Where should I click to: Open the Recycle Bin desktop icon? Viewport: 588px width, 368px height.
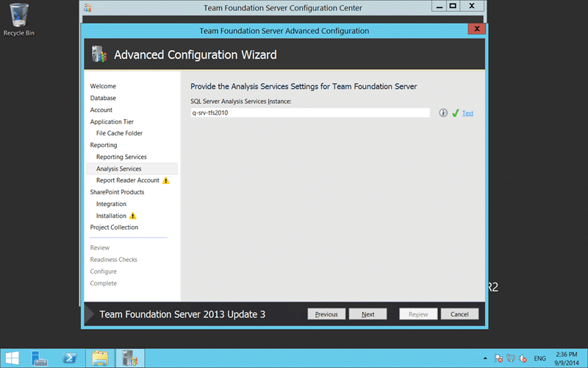tap(19, 20)
